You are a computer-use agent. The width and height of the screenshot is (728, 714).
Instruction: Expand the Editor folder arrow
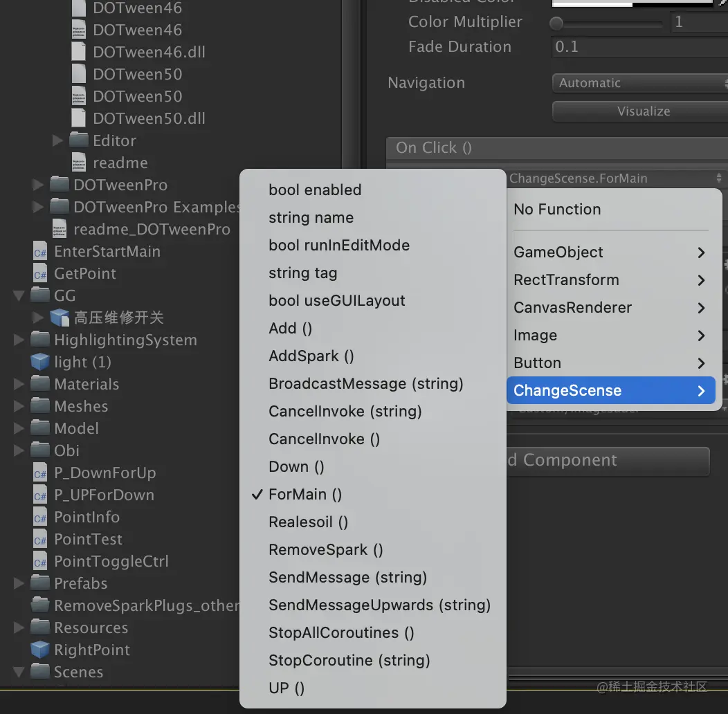pyautogui.click(x=57, y=140)
